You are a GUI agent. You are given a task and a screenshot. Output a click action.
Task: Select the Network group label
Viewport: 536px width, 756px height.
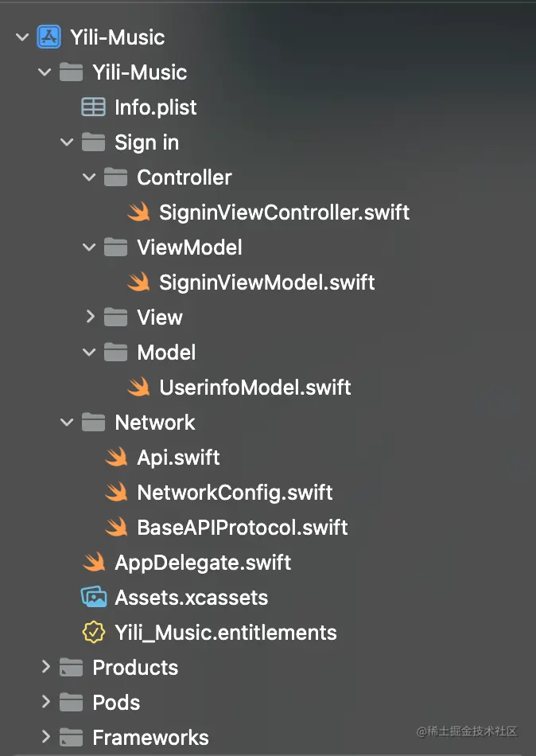(155, 423)
